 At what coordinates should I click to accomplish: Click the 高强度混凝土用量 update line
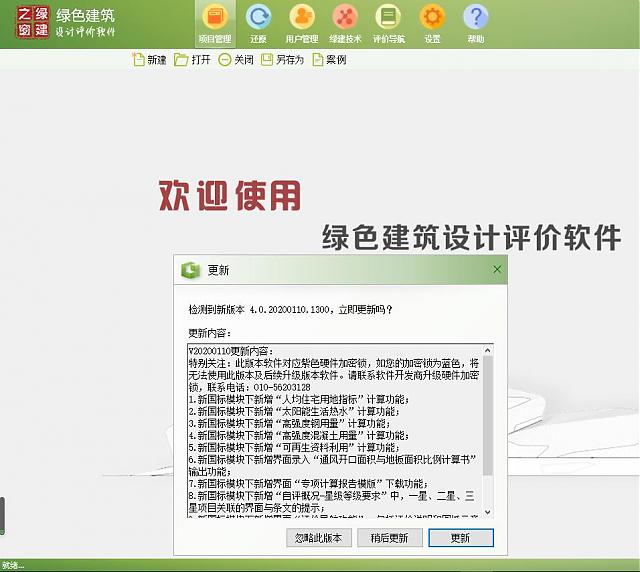pos(299,435)
